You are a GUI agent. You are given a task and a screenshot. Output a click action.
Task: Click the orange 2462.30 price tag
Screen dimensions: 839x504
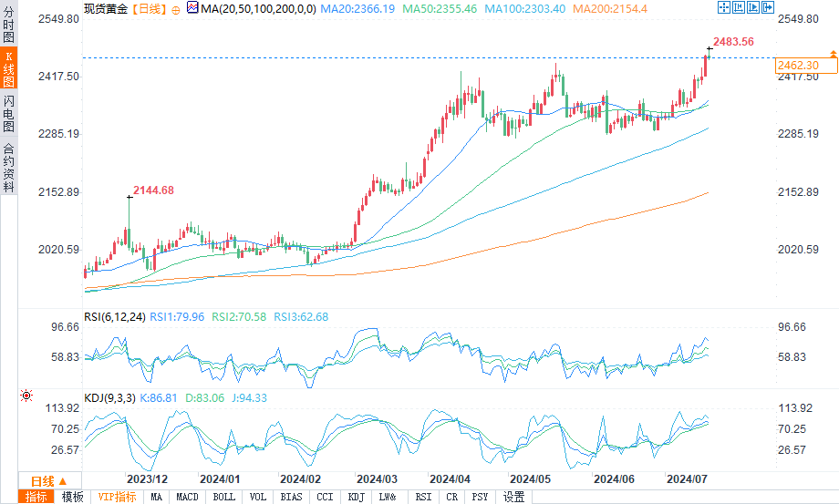[797, 66]
